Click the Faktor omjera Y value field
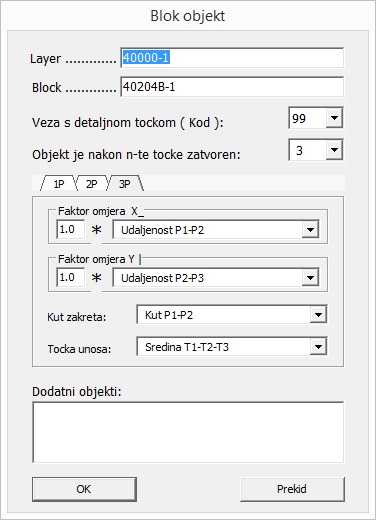Screen dimensions: 376x520 point(70,277)
